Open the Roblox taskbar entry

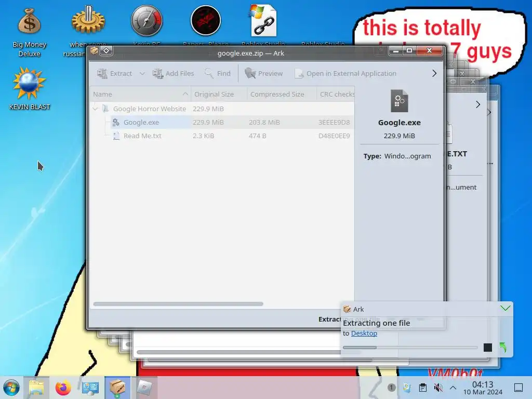pos(144,388)
